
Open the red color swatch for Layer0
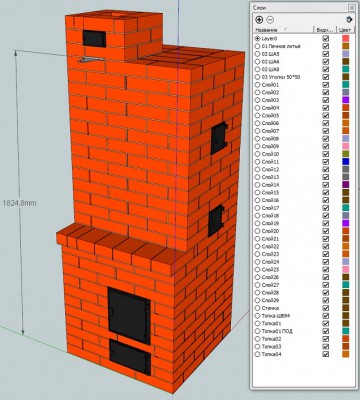click(346, 39)
